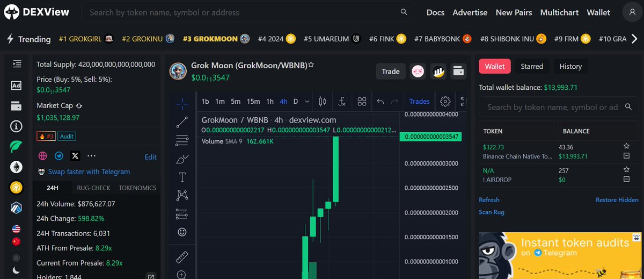
Task: Star the Binance Chain Native token row
Action: 626,146
